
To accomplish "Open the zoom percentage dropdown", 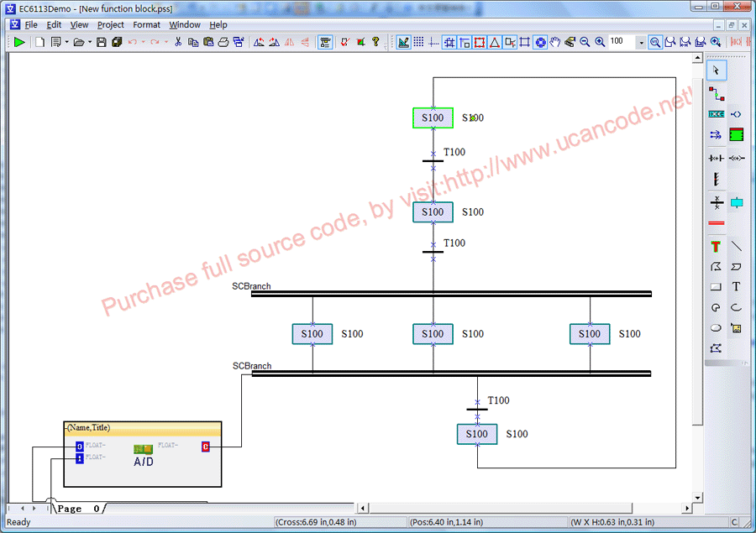I will (642, 42).
